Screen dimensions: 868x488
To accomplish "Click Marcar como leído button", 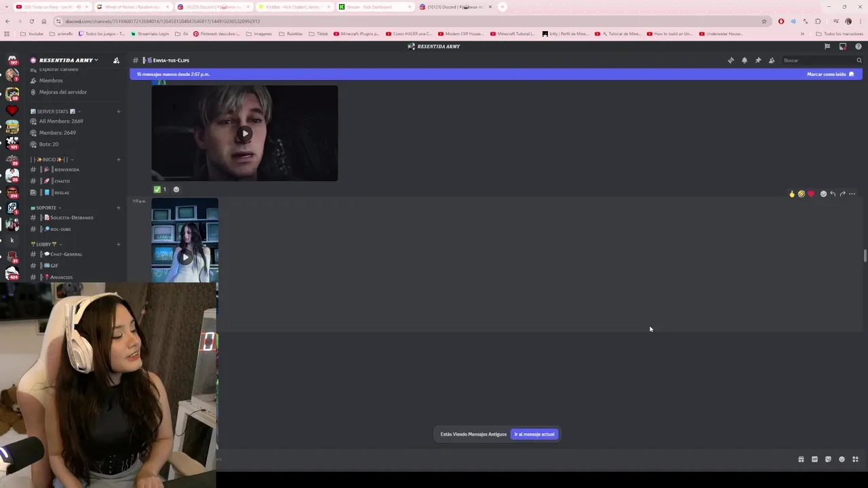I will tap(831, 75).
